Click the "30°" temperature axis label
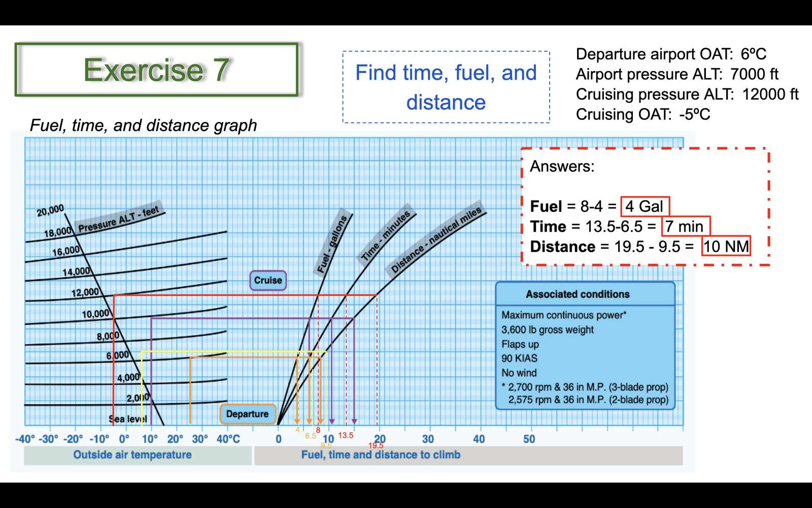 [x=200, y=439]
